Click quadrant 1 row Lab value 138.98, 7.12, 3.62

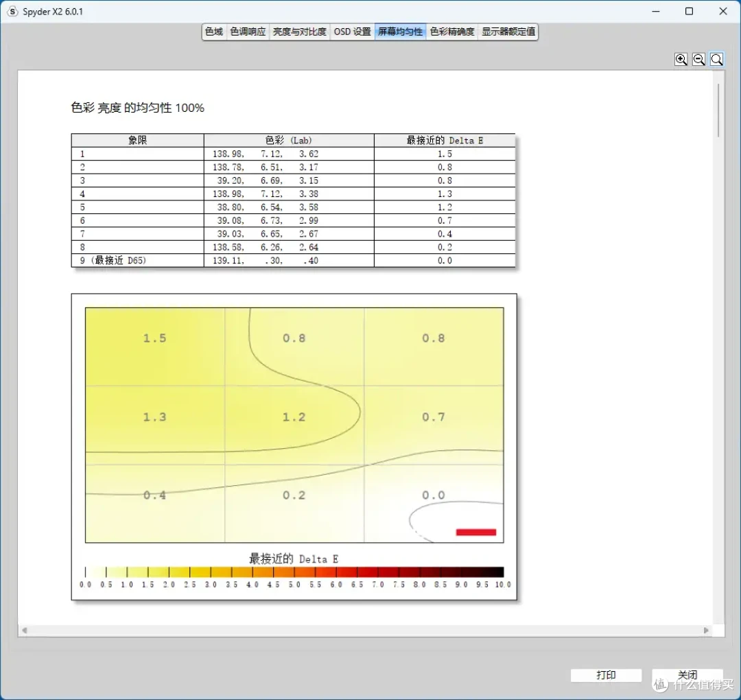[265, 154]
